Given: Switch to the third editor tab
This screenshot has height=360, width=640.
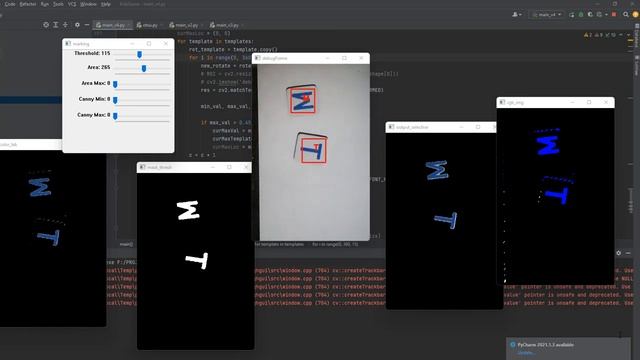Looking at the screenshot, I should point(186,25).
